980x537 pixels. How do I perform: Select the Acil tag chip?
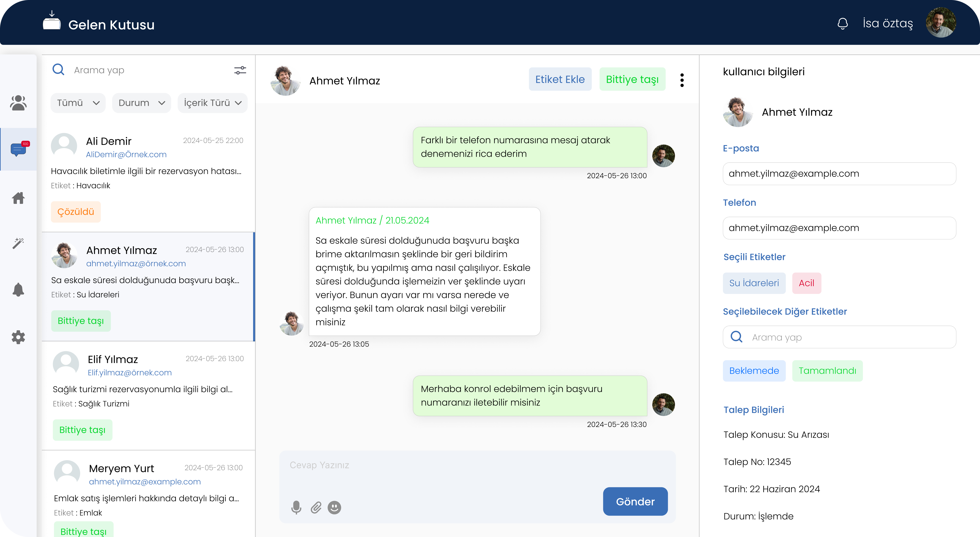(x=807, y=283)
